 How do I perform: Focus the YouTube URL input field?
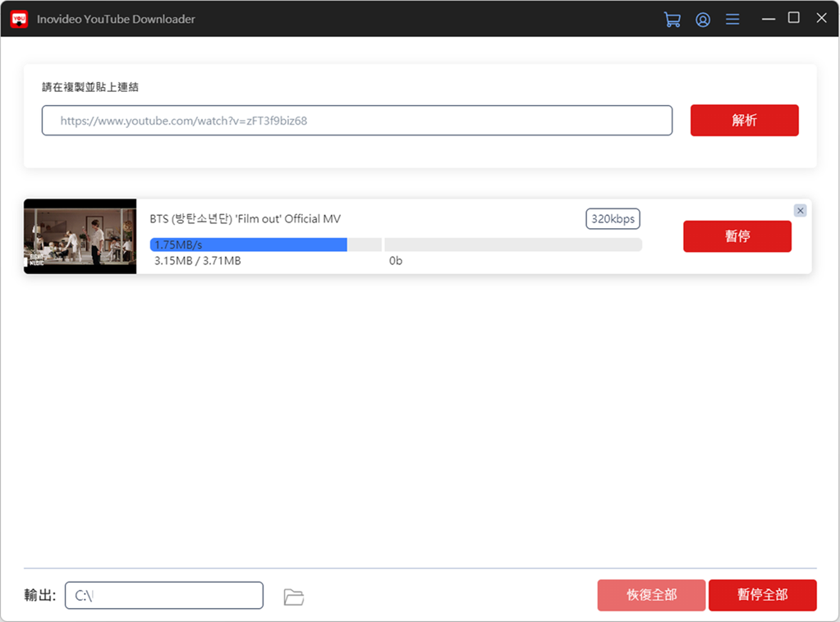(x=357, y=121)
